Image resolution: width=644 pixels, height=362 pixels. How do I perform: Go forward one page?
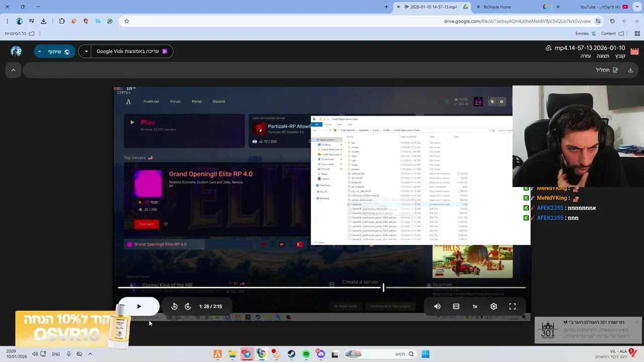coord(636,21)
